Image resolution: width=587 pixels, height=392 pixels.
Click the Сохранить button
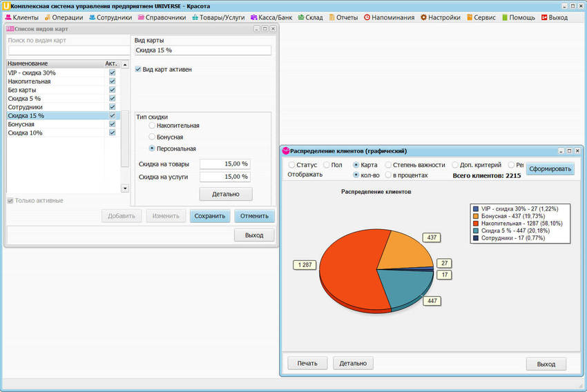click(x=209, y=216)
